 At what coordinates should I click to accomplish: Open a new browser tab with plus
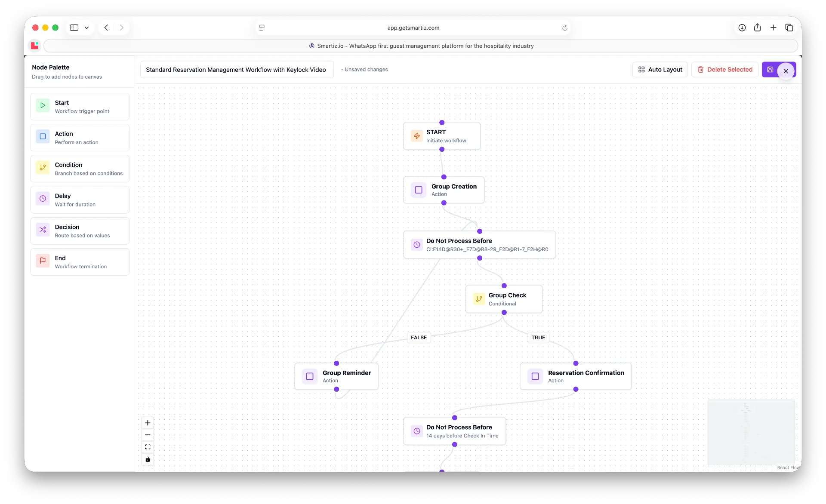coord(773,28)
